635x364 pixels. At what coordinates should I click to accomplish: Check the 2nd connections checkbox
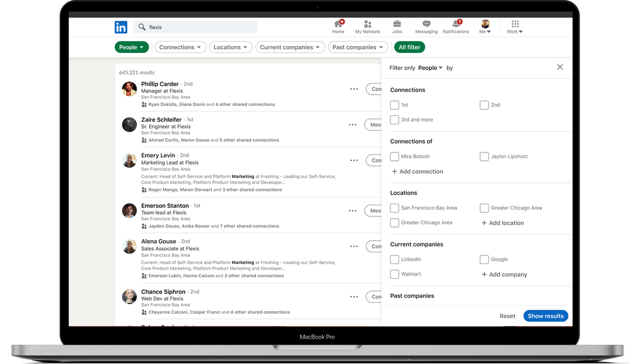pos(484,105)
